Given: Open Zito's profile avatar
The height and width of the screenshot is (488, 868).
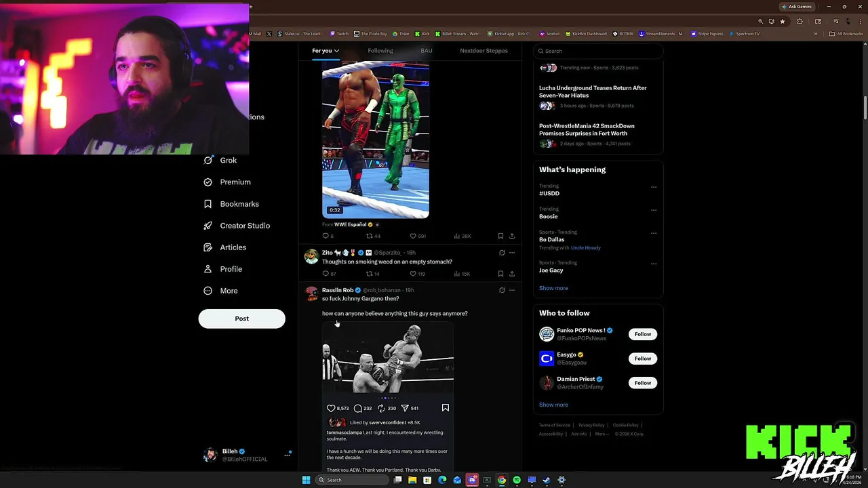Looking at the screenshot, I should 311,256.
